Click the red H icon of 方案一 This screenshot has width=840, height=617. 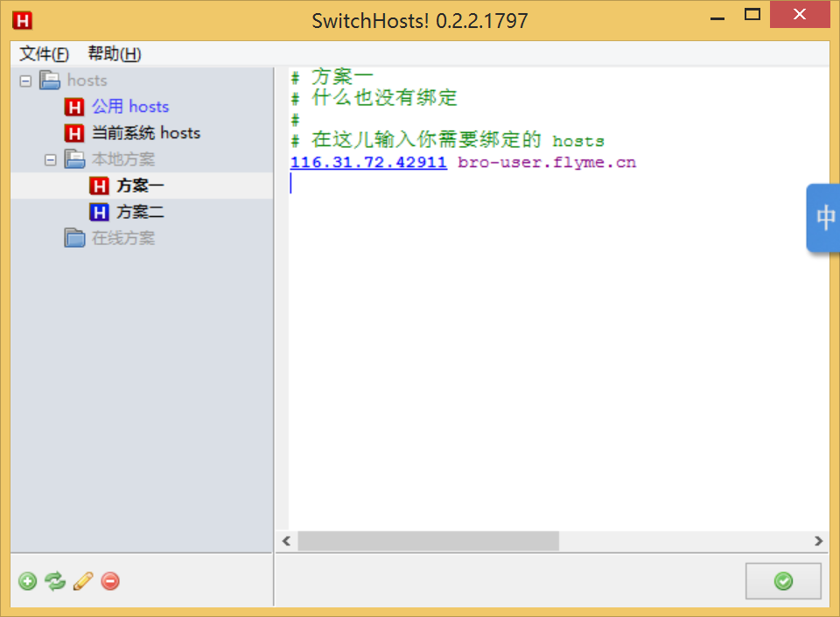coord(99,186)
